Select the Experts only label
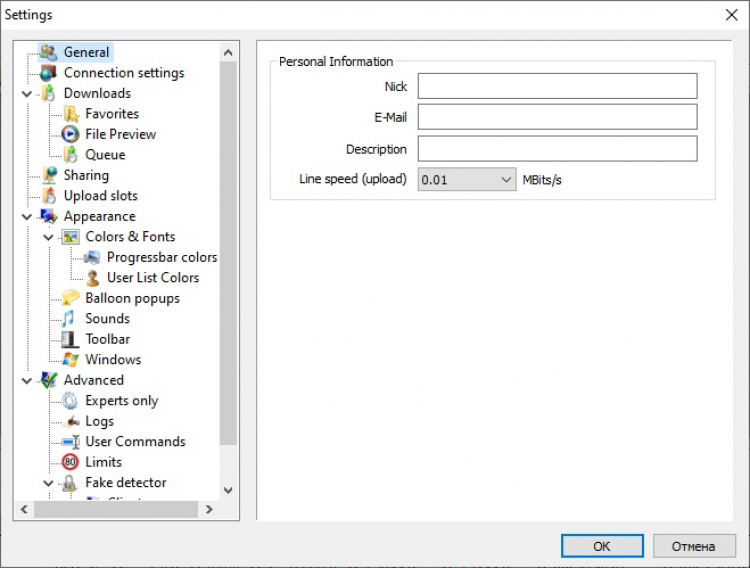Image resolution: width=750 pixels, height=568 pixels. pyautogui.click(x=121, y=401)
